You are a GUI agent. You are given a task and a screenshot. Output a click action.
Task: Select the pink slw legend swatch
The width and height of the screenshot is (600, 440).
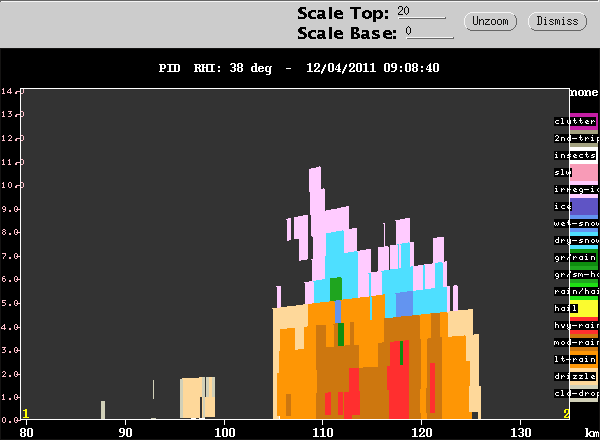point(584,172)
